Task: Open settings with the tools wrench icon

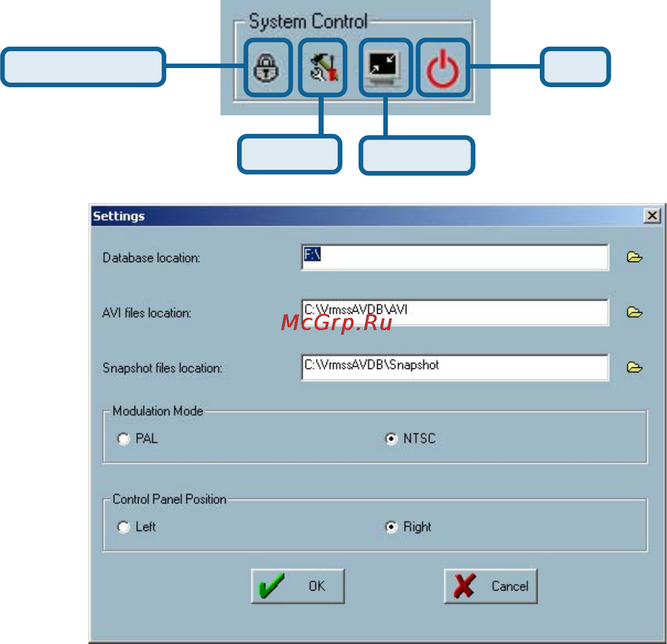Action: [323, 67]
